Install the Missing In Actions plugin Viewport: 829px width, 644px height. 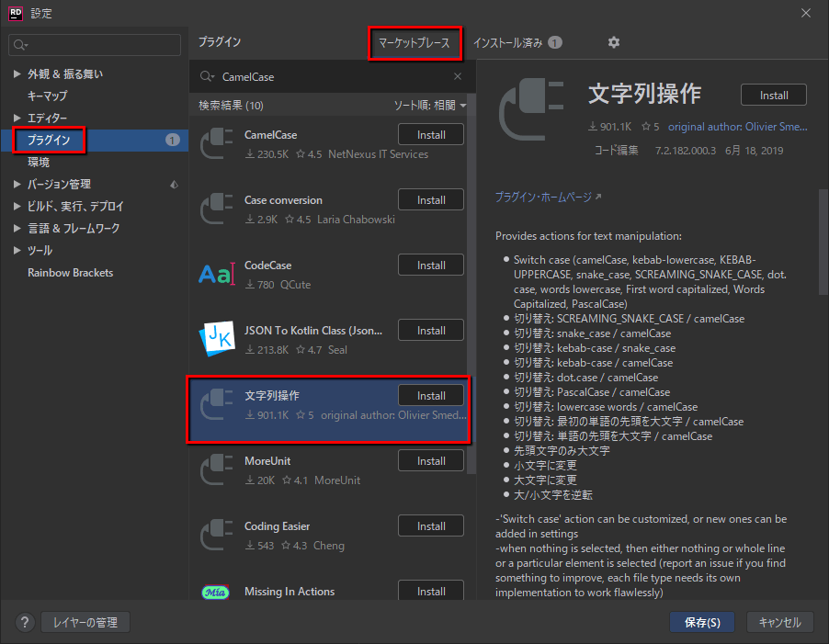431,591
